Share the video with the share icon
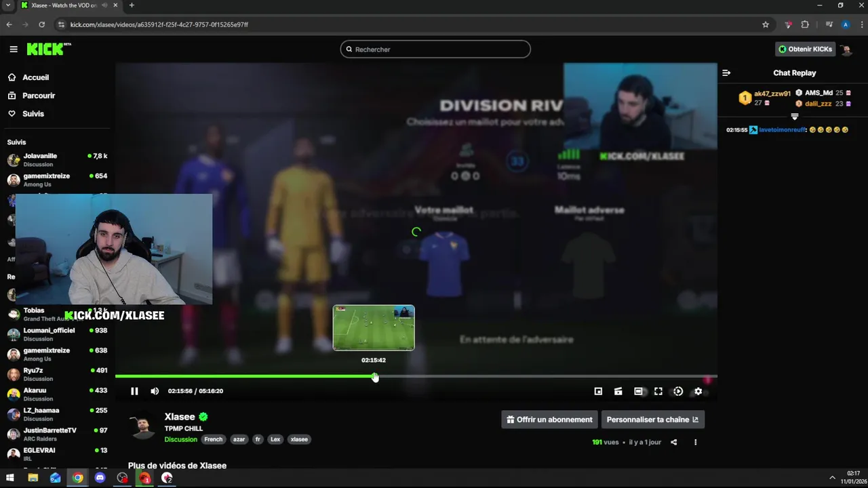This screenshot has width=868, height=488. 673,442
